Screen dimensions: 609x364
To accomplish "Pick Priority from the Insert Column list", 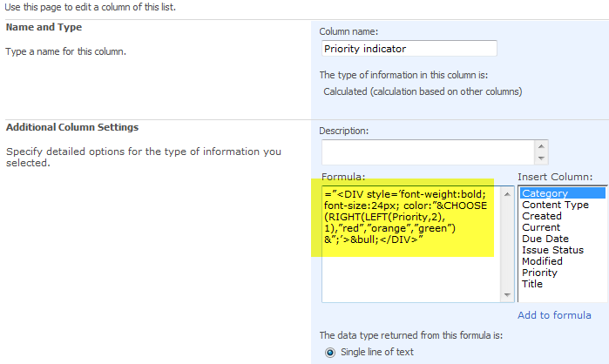I will point(540,273).
